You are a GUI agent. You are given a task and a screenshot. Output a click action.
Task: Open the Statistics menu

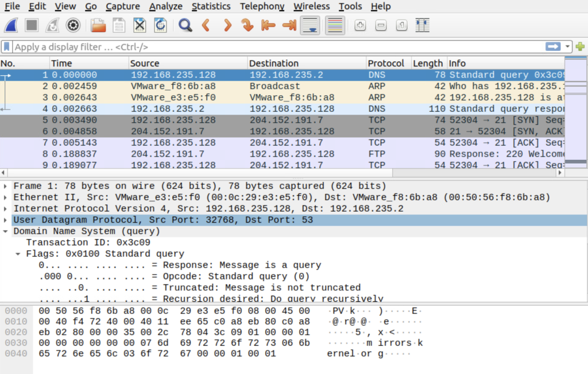point(211,6)
